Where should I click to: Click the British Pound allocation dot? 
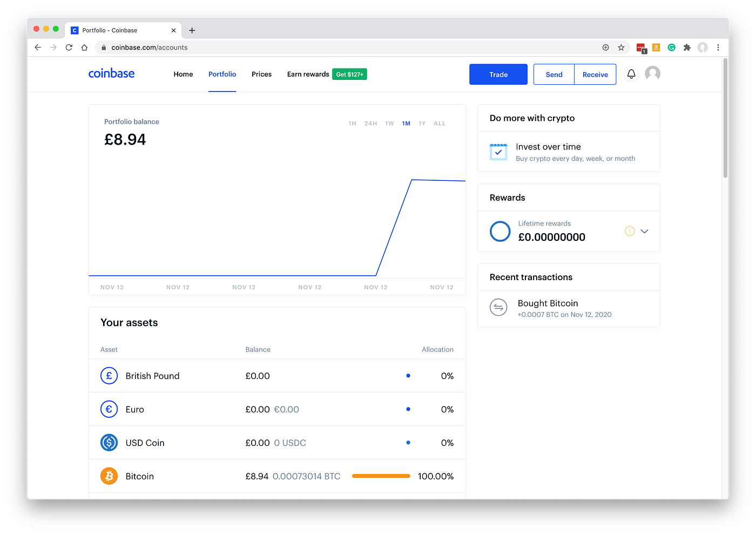point(408,376)
